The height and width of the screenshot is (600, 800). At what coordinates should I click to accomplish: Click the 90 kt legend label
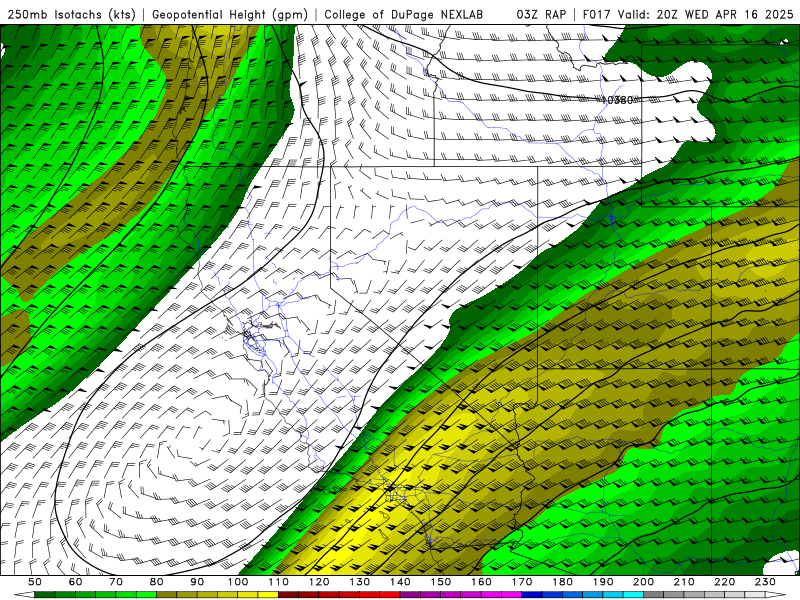click(197, 582)
